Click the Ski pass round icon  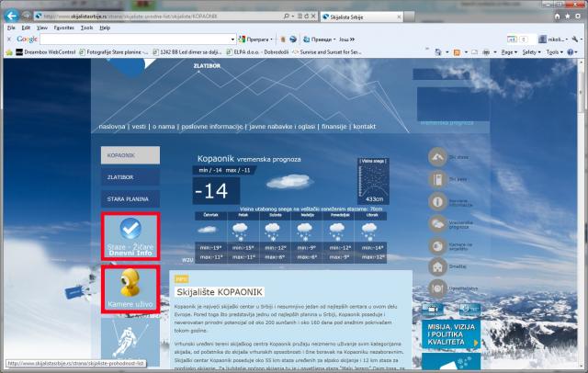click(437, 179)
